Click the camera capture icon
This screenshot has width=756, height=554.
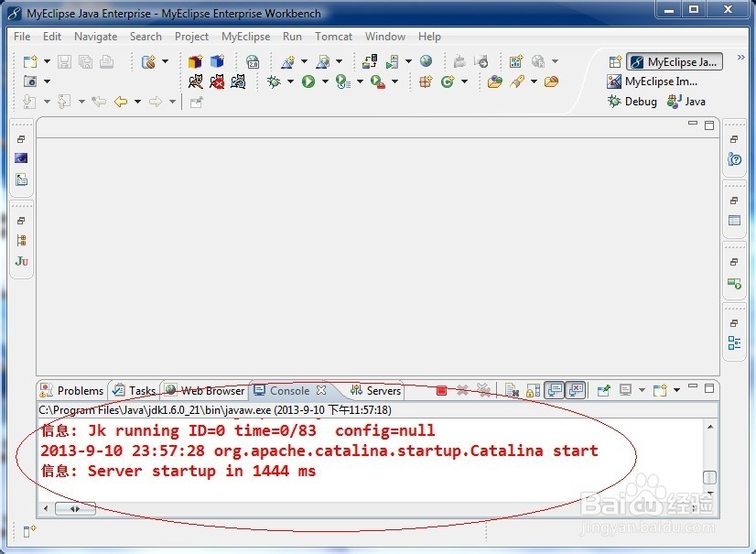click(30, 81)
